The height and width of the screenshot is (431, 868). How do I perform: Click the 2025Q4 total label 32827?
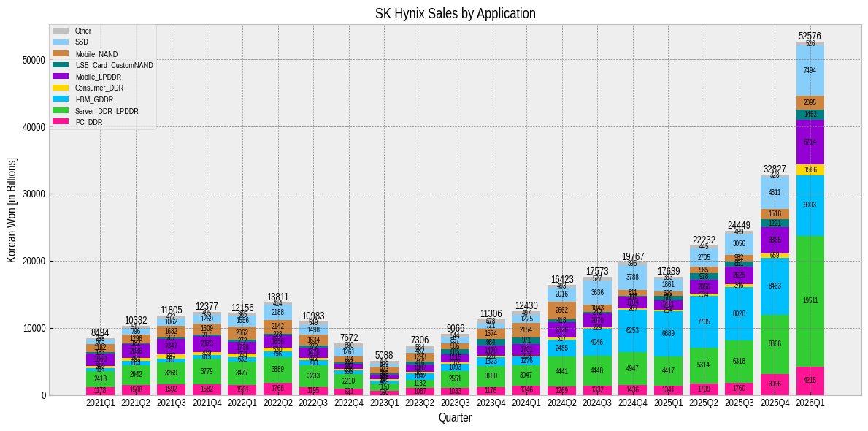[775, 169]
